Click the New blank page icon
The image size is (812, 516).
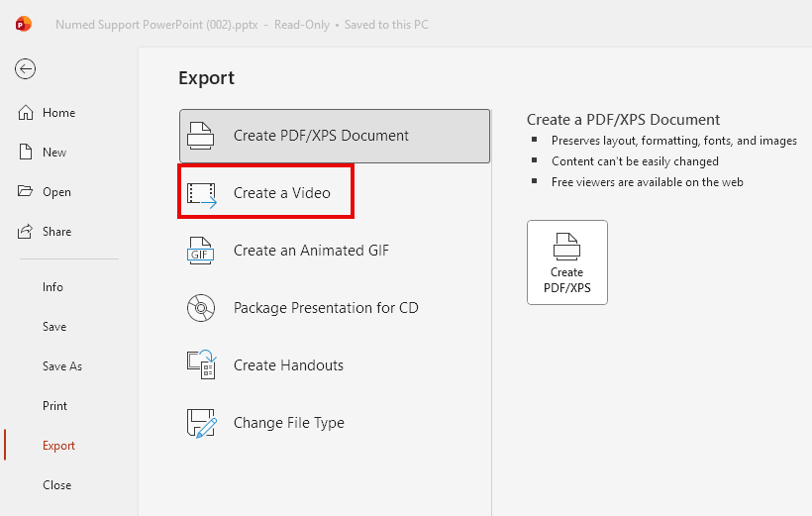[27, 153]
